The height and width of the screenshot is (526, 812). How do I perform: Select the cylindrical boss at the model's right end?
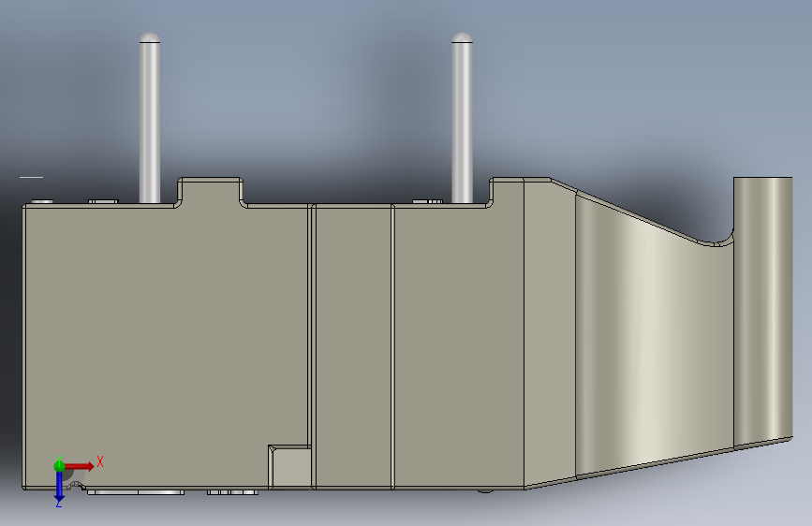pos(762,311)
